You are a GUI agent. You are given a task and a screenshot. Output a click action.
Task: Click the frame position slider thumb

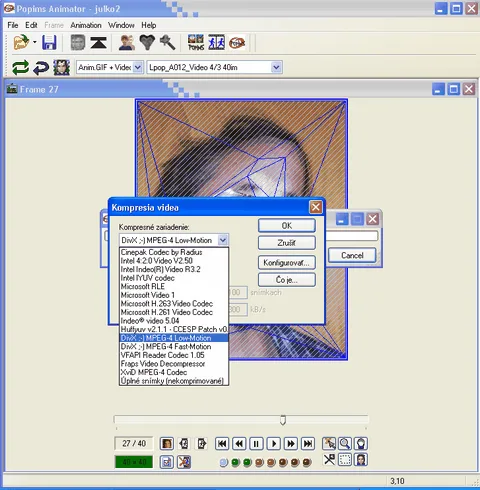click(x=283, y=420)
